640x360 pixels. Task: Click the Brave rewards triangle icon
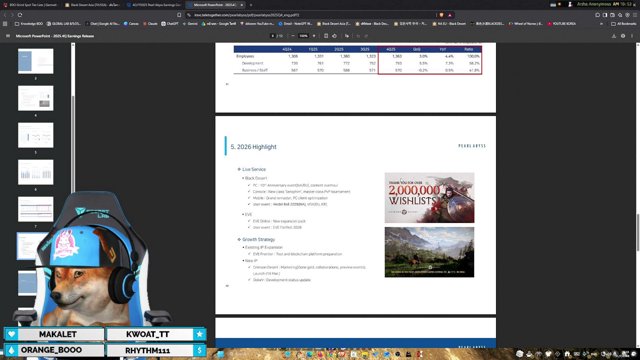pos(450,15)
